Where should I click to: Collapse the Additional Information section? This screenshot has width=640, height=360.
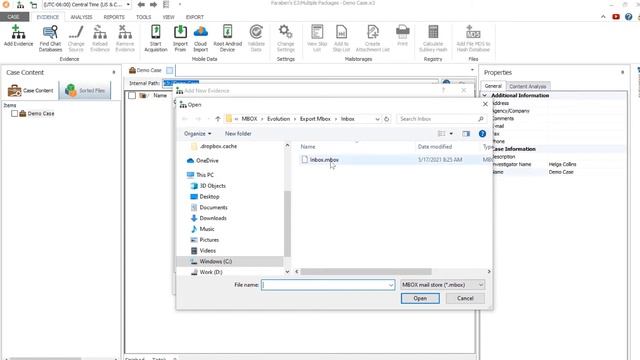tap(484, 96)
